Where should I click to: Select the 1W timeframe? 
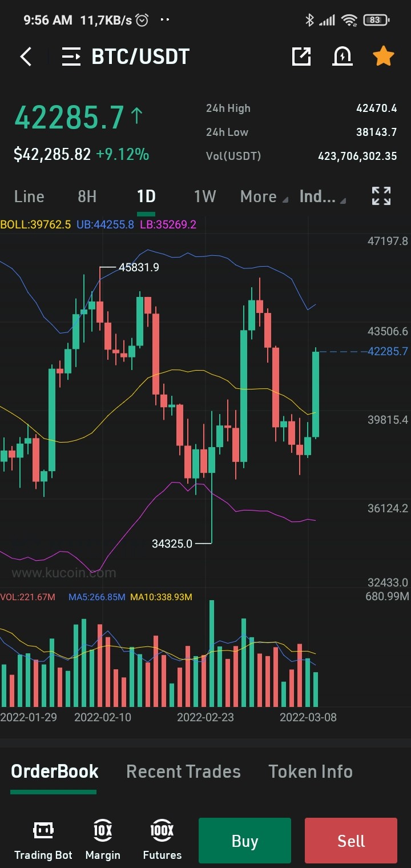[x=205, y=196]
